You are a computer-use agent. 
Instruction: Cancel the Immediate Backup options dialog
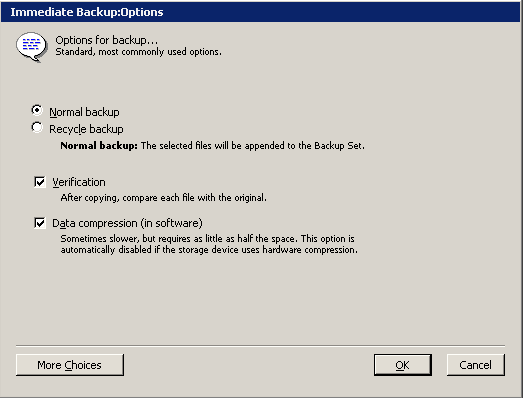pos(475,365)
